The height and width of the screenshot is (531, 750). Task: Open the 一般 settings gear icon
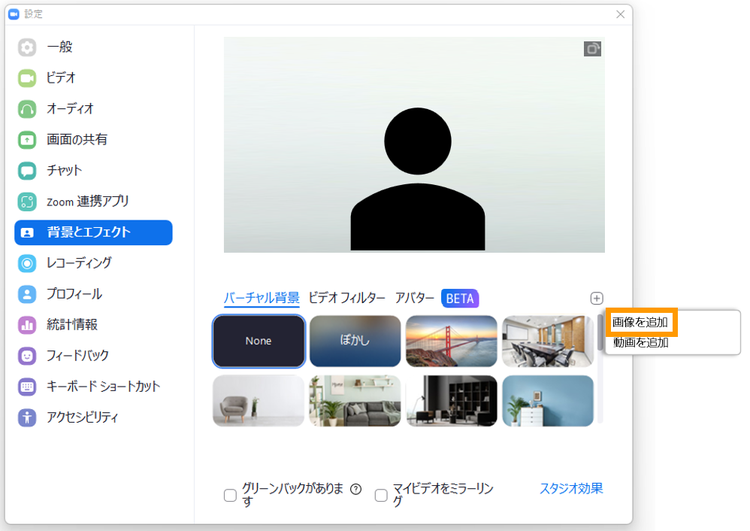point(27,47)
